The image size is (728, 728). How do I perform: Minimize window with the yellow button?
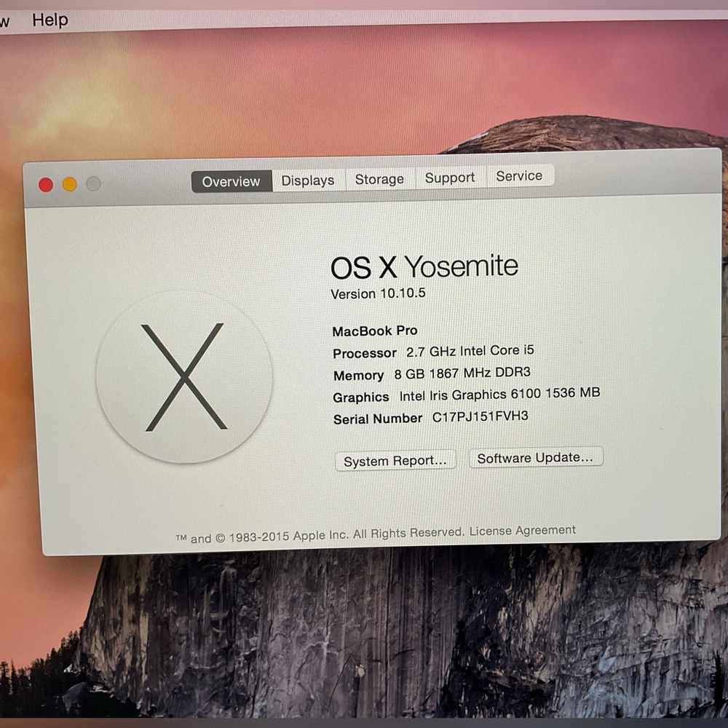point(70,184)
